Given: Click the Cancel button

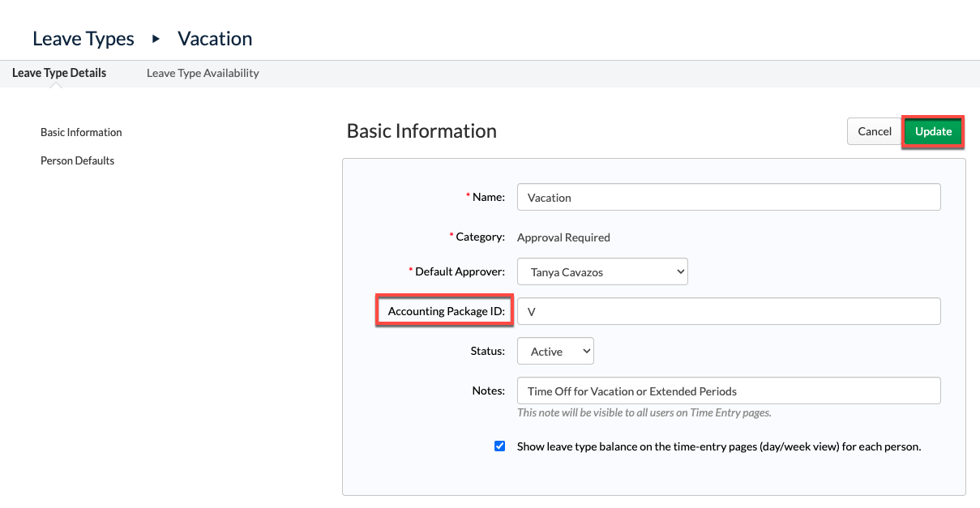Looking at the screenshot, I should pos(875,131).
